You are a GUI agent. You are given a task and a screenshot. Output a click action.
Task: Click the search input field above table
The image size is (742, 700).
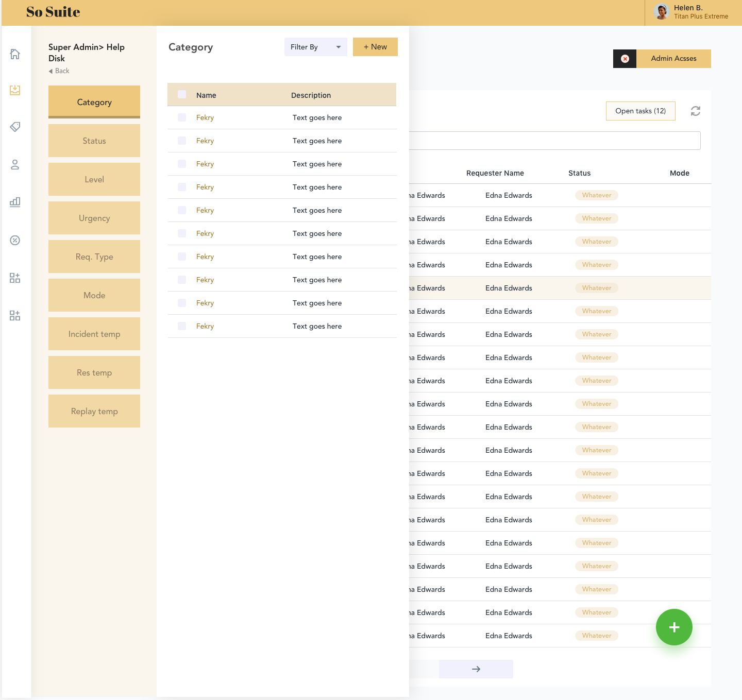[x=554, y=141]
